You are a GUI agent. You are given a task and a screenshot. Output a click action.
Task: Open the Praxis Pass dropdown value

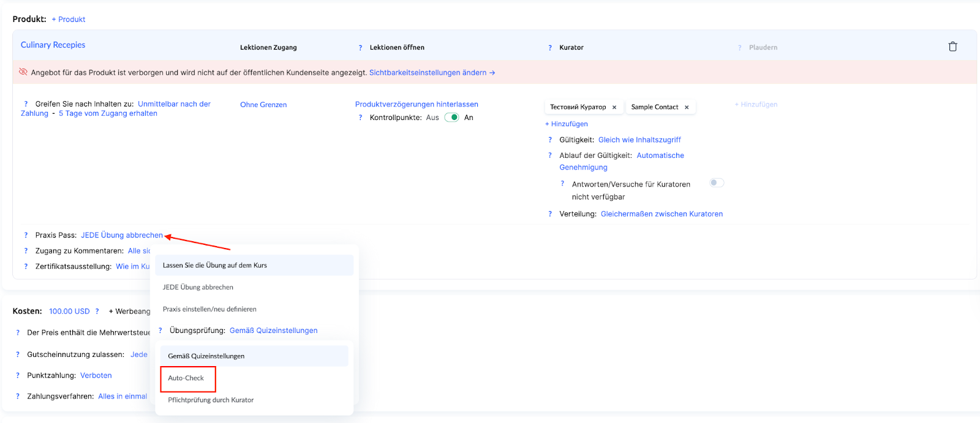pyautogui.click(x=122, y=235)
